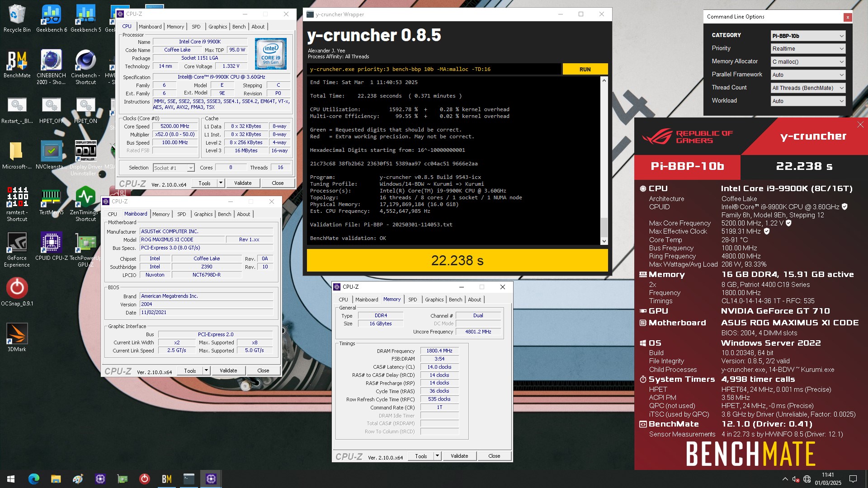This screenshot has height=488, width=868.
Task: Launch NVCleanstall desktop icon
Action: pyautogui.click(x=51, y=155)
